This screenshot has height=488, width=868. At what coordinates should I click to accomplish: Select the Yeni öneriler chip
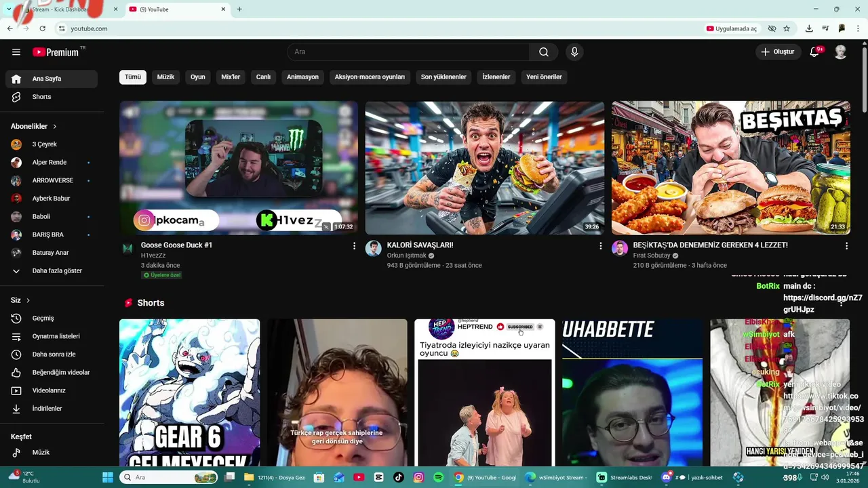click(x=544, y=77)
